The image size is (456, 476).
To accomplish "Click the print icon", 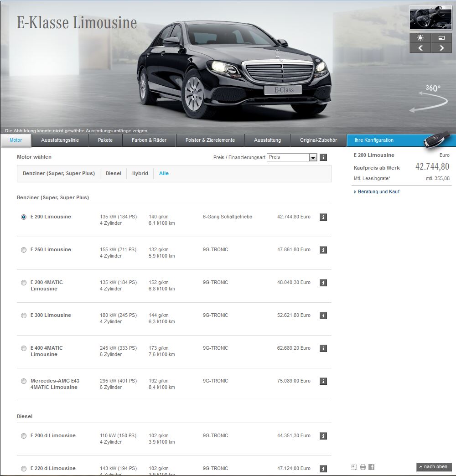I will (363, 467).
